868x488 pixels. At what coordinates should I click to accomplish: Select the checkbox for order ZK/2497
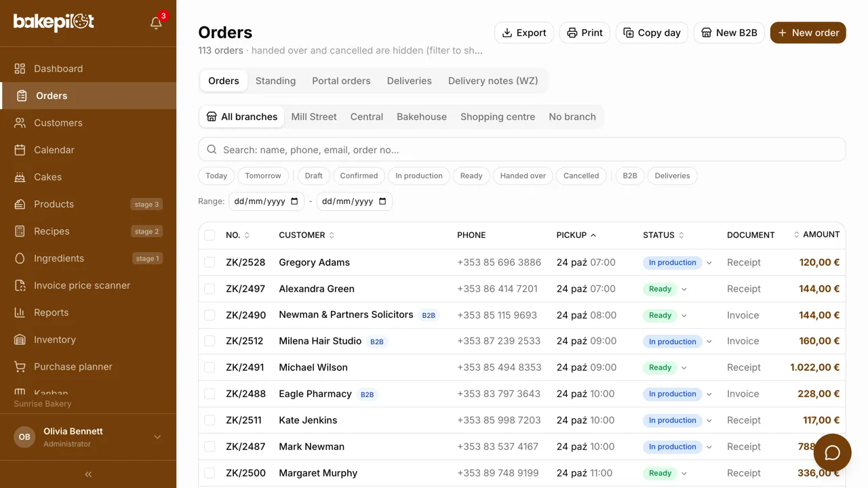coord(210,289)
